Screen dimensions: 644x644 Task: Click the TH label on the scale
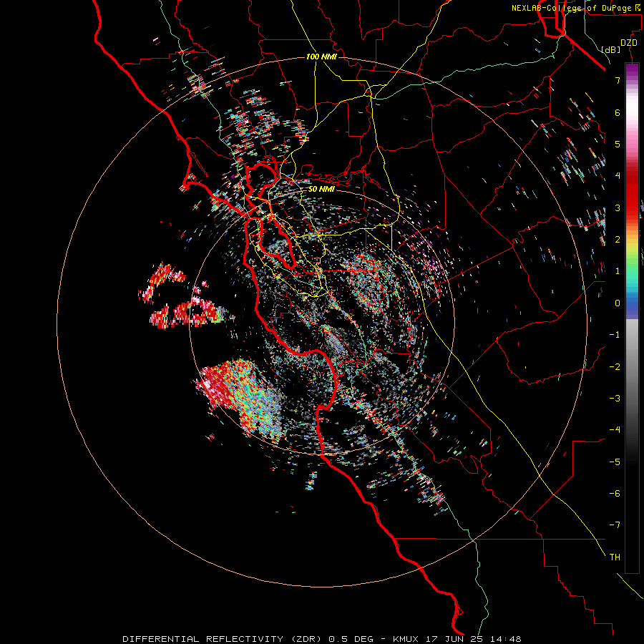(x=615, y=557)
